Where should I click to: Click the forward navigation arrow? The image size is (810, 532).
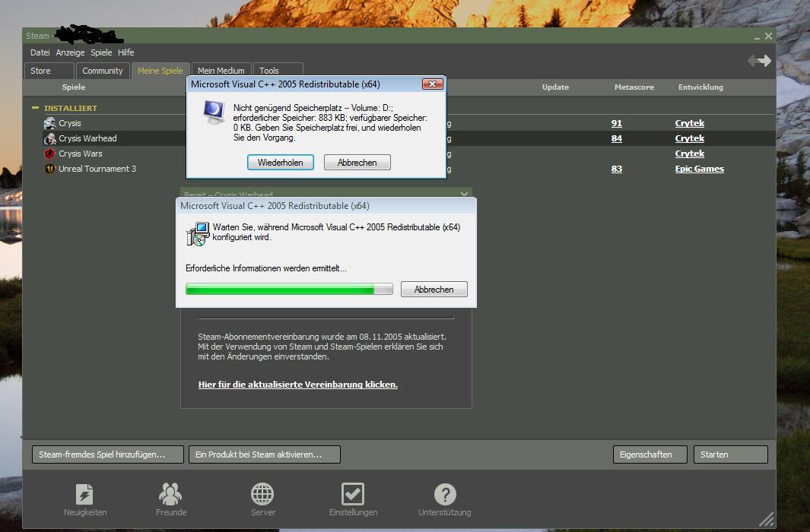[766, 61]
